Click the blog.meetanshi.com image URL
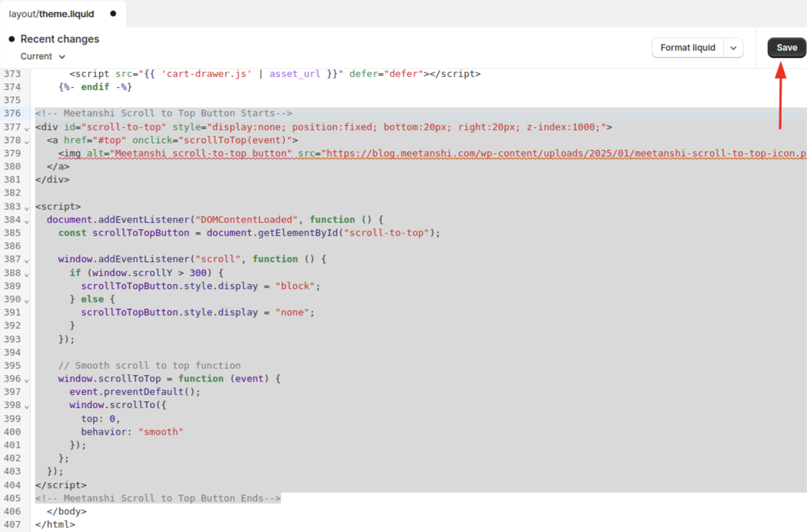The height and width of the screenshot is (532, 807). (x=564, y=153)
